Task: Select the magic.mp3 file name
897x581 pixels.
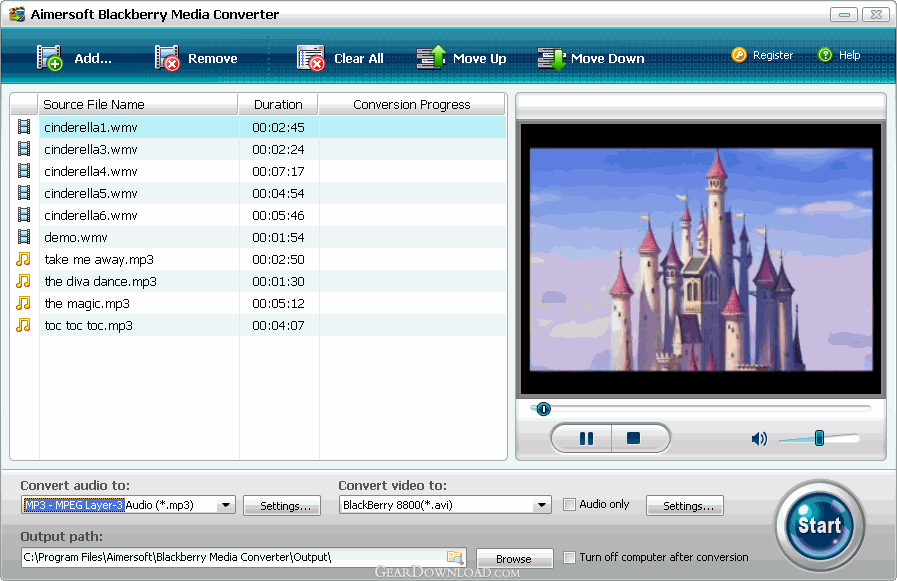Action: (87, 304)
